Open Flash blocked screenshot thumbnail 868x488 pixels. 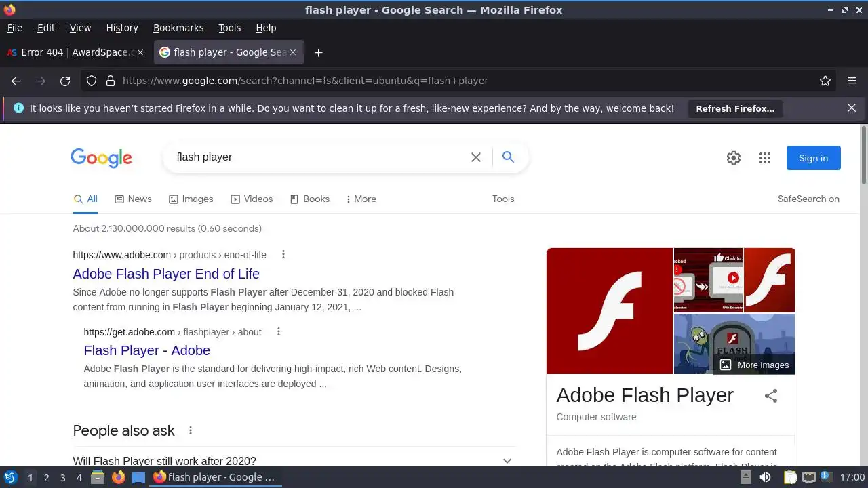tap(708, 280)
